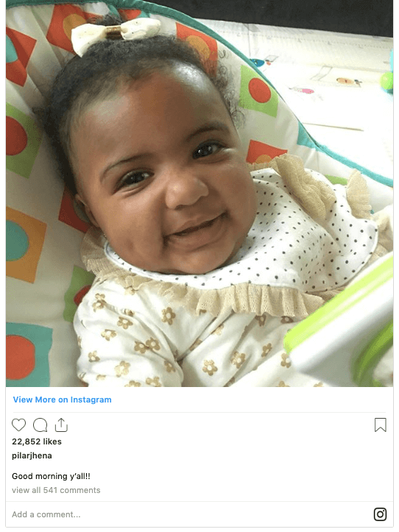Save the post with the bookmark icon
Viewport: 399px width, 532px height.
[381, 425]
